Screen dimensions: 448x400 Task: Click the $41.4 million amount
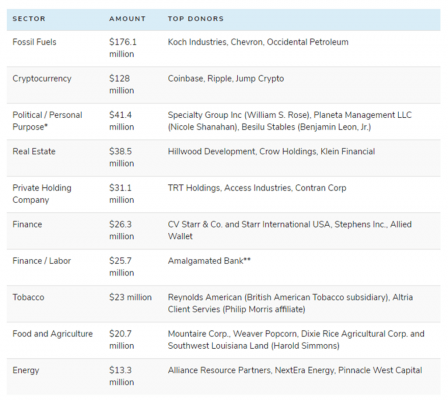122,121
